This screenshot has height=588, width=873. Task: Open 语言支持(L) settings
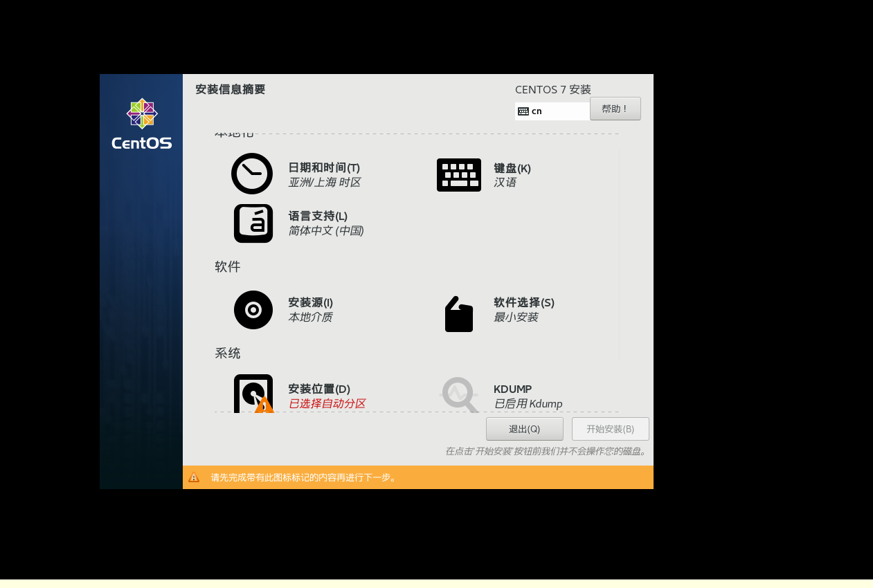318,216
